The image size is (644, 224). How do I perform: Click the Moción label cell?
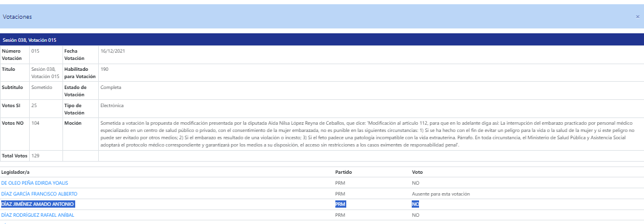pyautogui.click(x=81, y=134)
